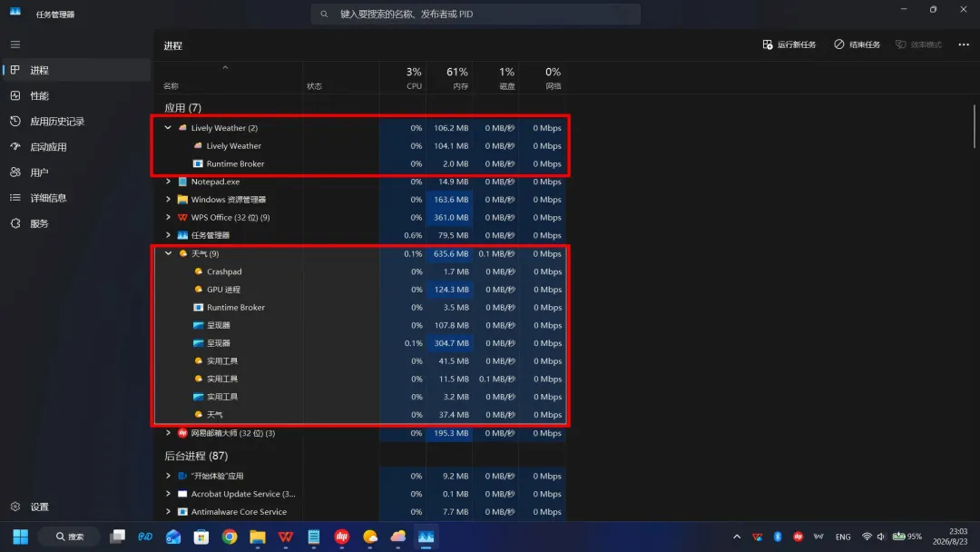Focus the process search field
Viewport: 980px width, 552px height.
click(x=475, y=14)
